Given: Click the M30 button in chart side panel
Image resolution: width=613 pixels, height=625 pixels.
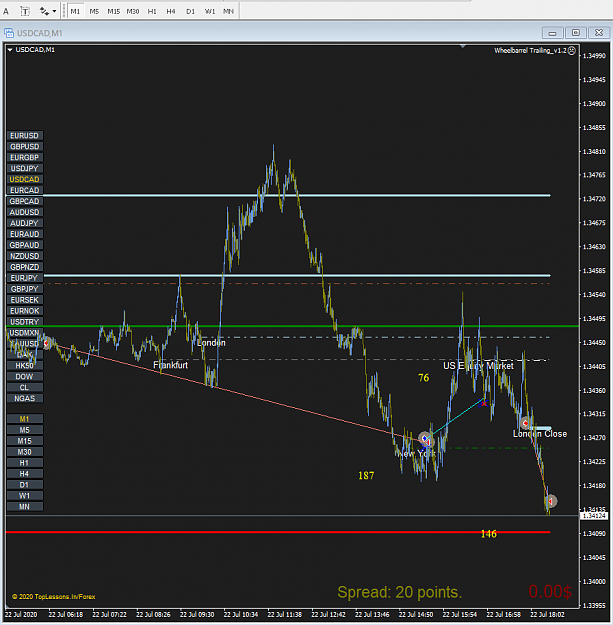Looking at the screenshot, I should [25, 452].
